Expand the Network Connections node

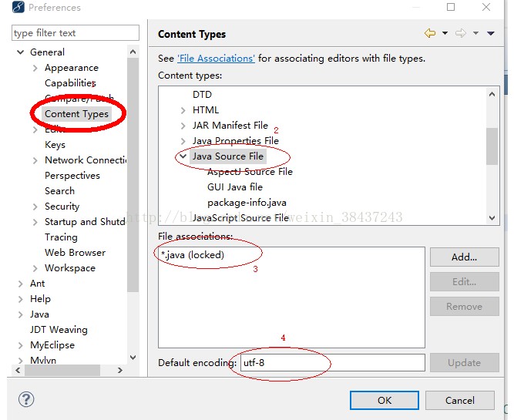pos(35,160)
